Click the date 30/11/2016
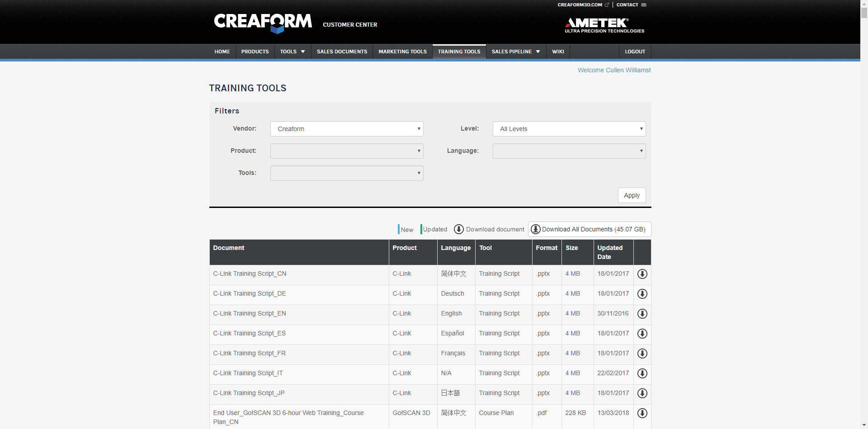This screenshot has width=868, height=429. tap(613, 313)
